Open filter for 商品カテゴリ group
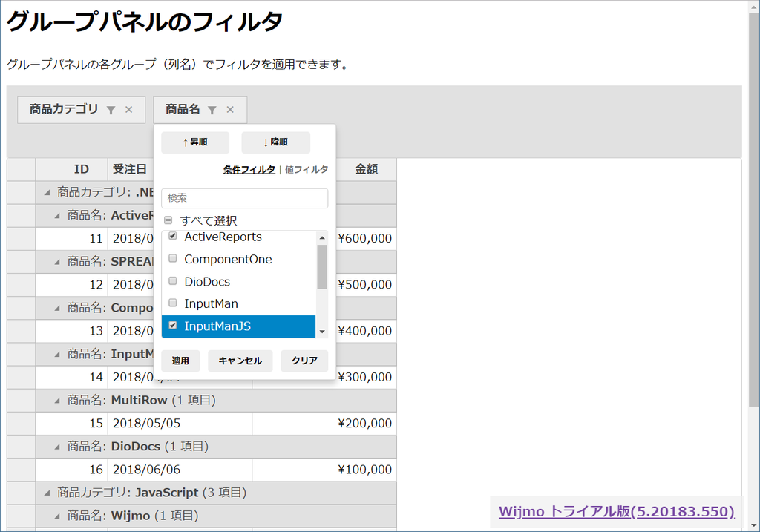Image resolution: width=760 pixels, height=532 pixels. [x=111, y=110]
